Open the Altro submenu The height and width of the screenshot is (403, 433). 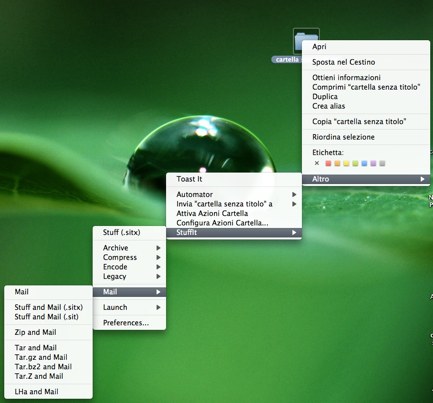click(366, 179)
